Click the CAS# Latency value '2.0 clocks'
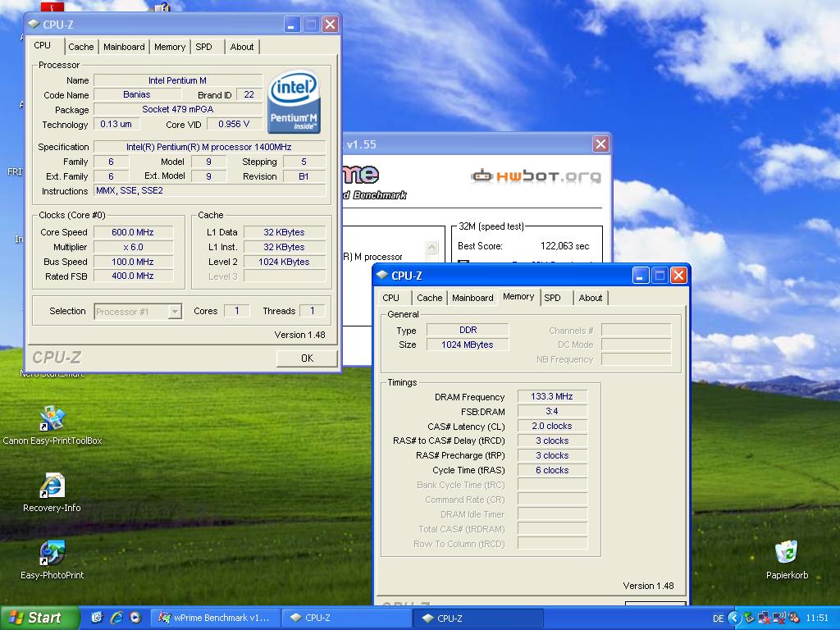840x630 pixels. [552, 426]
